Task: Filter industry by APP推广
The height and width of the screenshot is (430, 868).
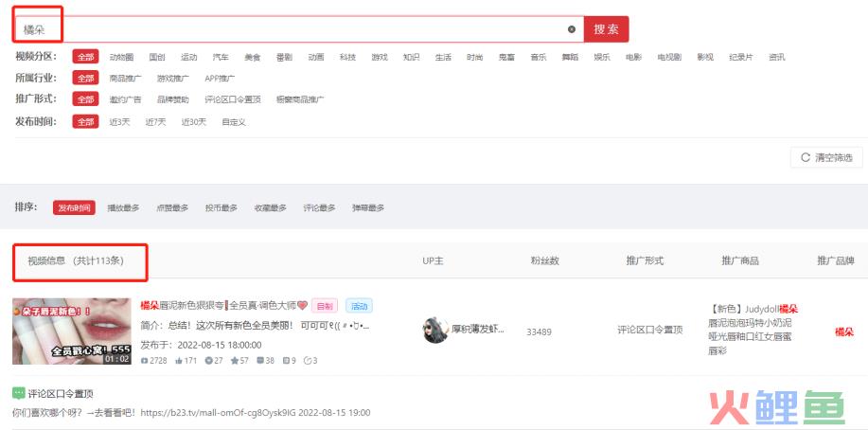Action: 220,79
